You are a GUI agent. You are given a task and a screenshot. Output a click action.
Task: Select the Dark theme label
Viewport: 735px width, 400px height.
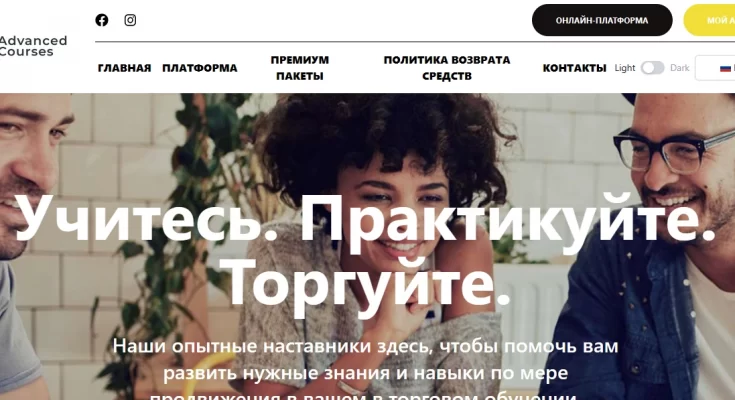(x=679, y=68)
